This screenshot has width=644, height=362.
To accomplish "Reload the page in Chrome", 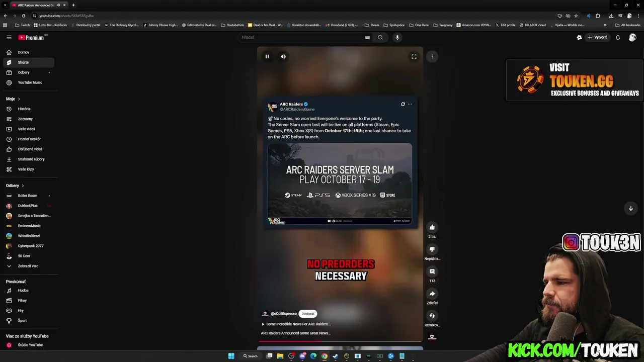I will [x=23, y=16].
